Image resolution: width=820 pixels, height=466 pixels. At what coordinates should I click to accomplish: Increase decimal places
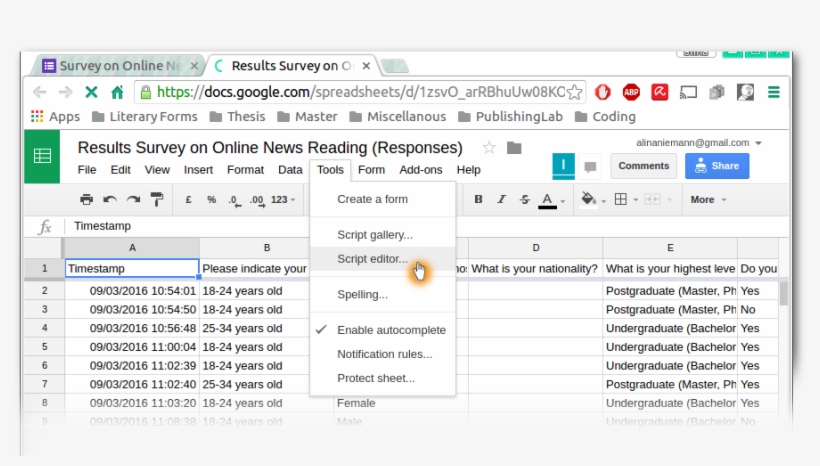(x=257, y=200)
